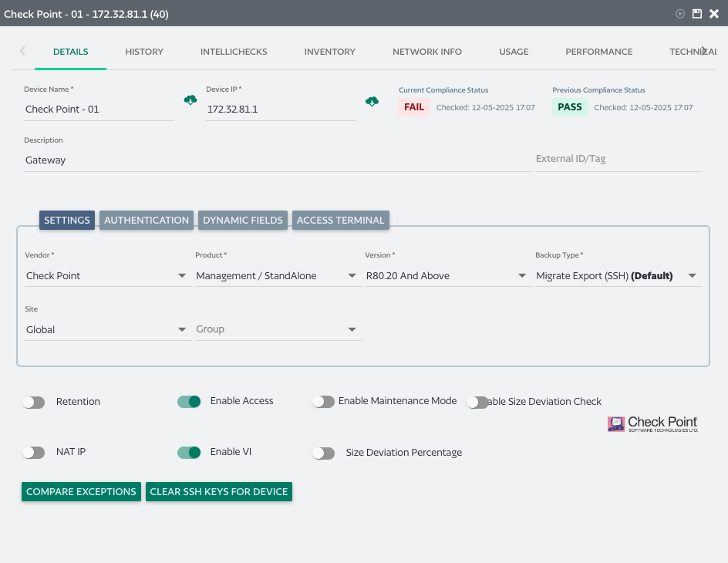
Task: Click the Check Point vendor logo
Action: (x=652, y=423)
